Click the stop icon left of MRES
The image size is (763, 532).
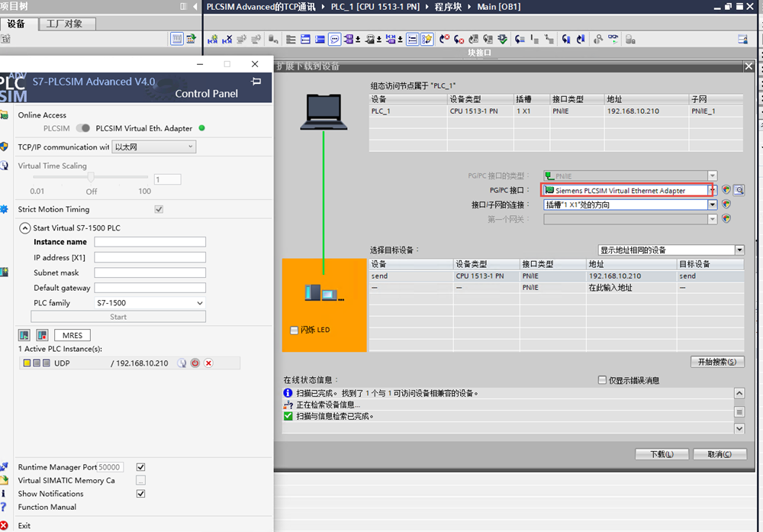[x=42, y=335]
